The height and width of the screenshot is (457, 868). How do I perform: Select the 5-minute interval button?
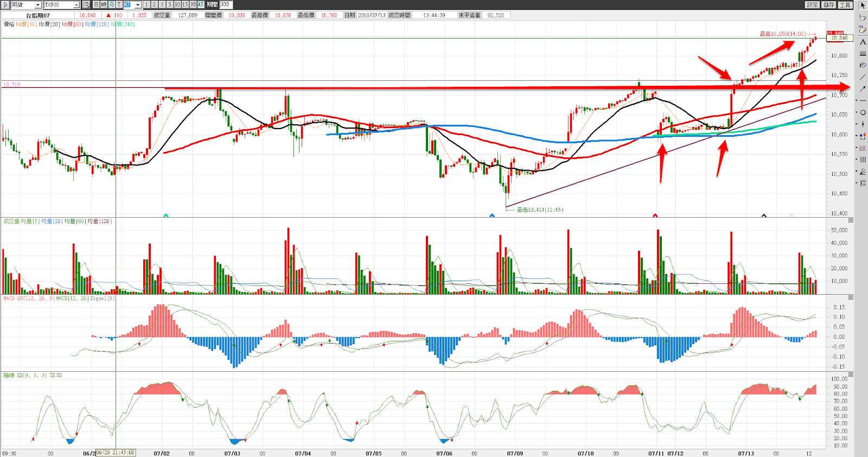pyautogui.click(x=169, y=5)
